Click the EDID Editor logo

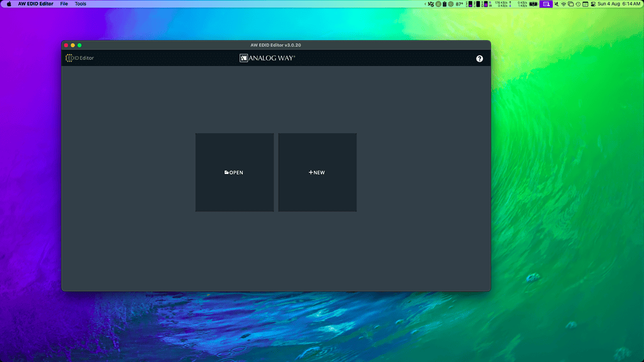80,58
